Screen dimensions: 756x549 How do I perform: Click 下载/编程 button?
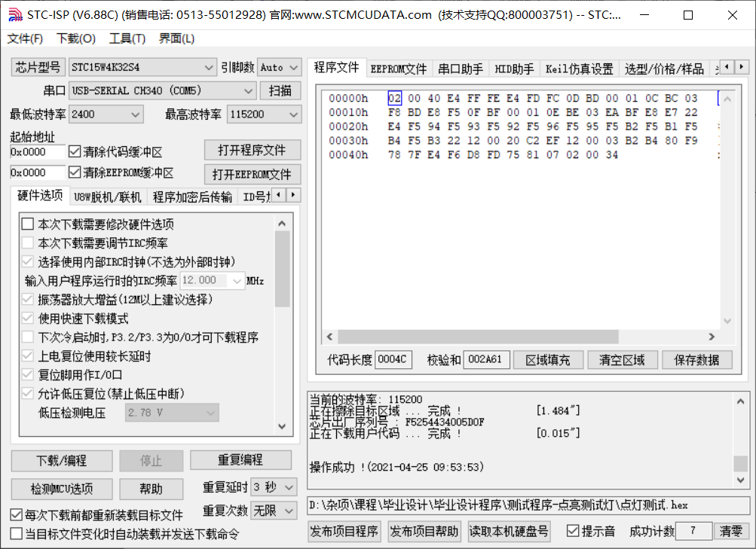62,461
